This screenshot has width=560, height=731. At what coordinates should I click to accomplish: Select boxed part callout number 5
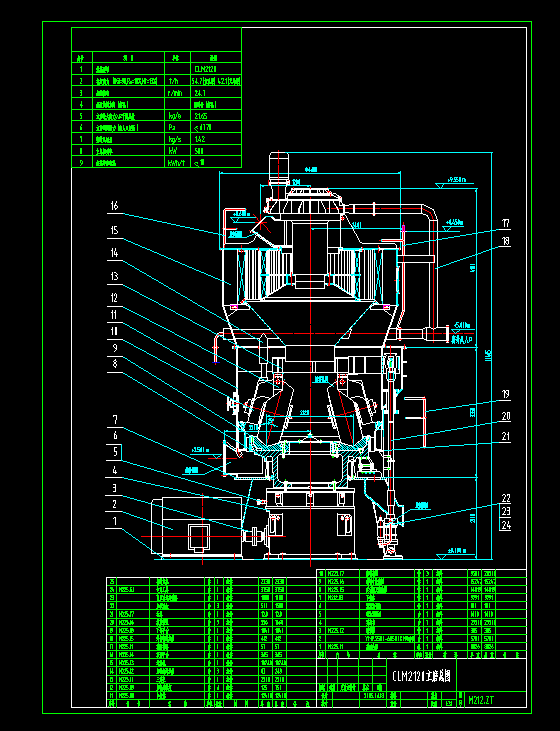pyautogui.click(x=115, y=452)
